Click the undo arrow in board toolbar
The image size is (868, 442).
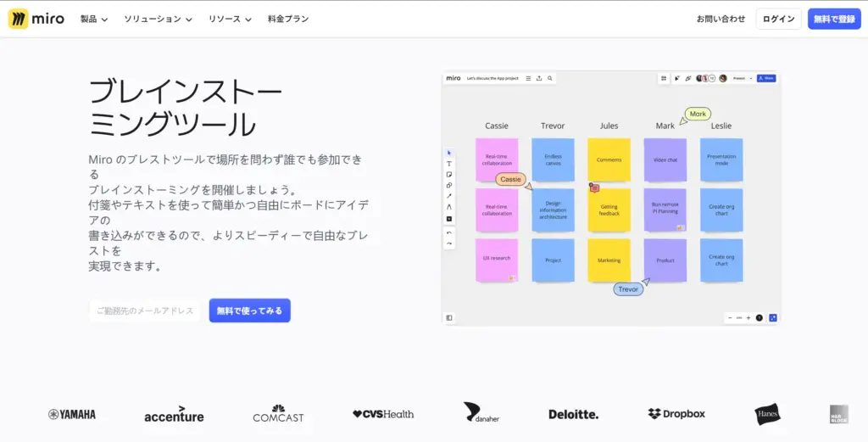[x=449, y=232]
